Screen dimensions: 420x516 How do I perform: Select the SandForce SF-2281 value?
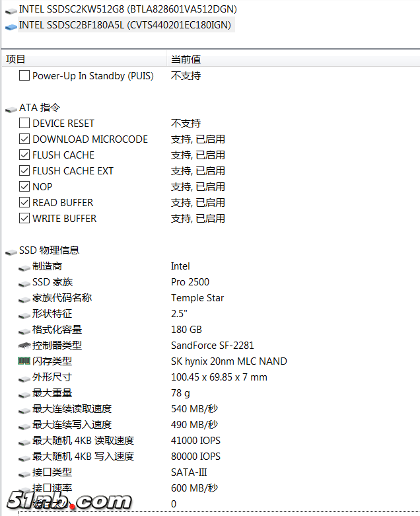213,345
